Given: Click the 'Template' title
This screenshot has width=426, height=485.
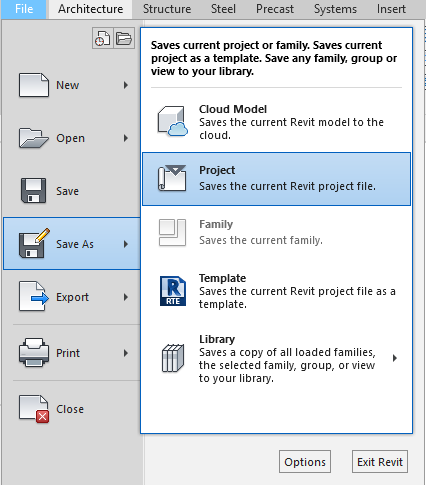Looking at the screenshot, I should pyautogui.click(x=222, y=278).
